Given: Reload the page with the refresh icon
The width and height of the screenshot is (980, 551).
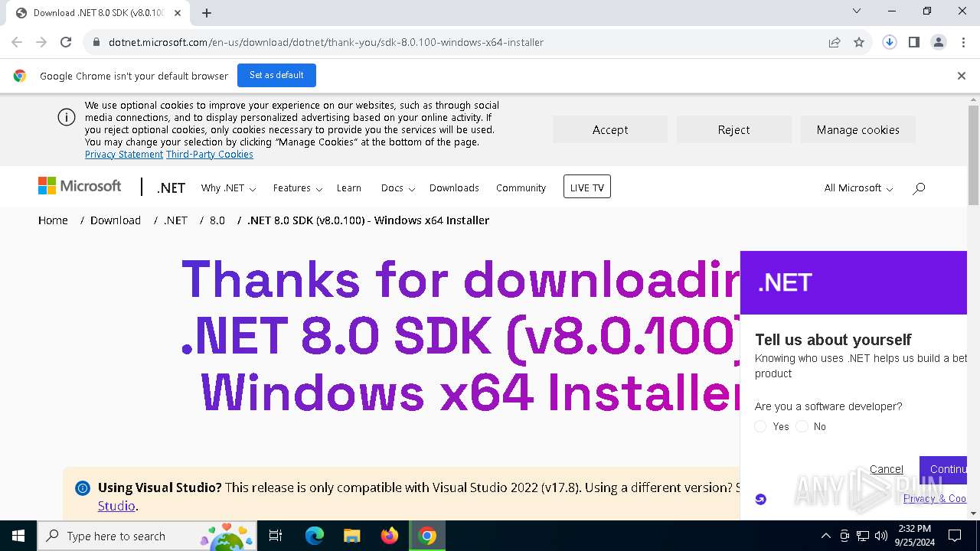Looking at the screenshot, I should (66, 42).
